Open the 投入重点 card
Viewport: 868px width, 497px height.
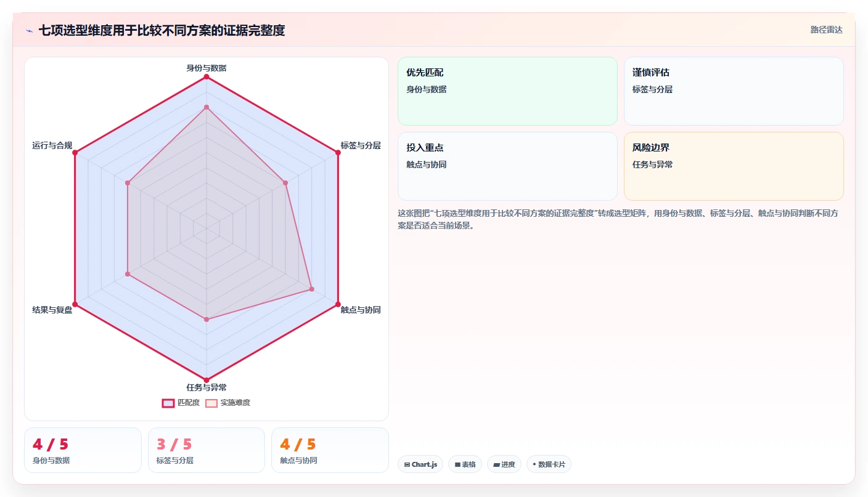(507, 166)
